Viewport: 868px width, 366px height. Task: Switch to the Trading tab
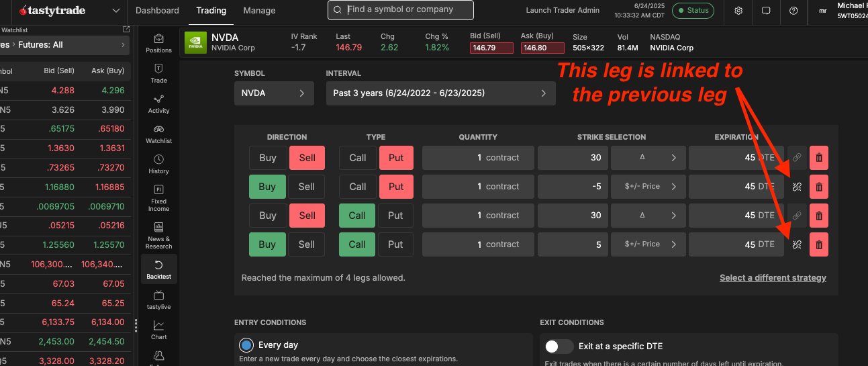(x=211, y=10)
